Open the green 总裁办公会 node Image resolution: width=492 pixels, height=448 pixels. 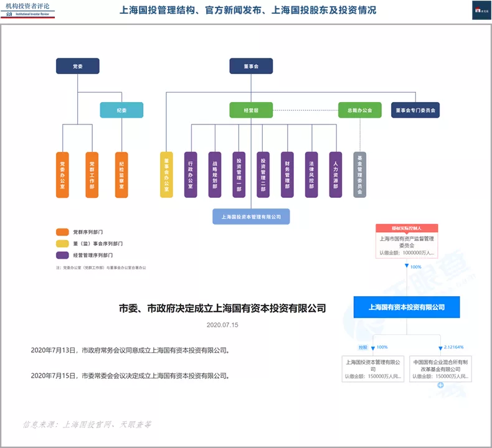point(360,110)
